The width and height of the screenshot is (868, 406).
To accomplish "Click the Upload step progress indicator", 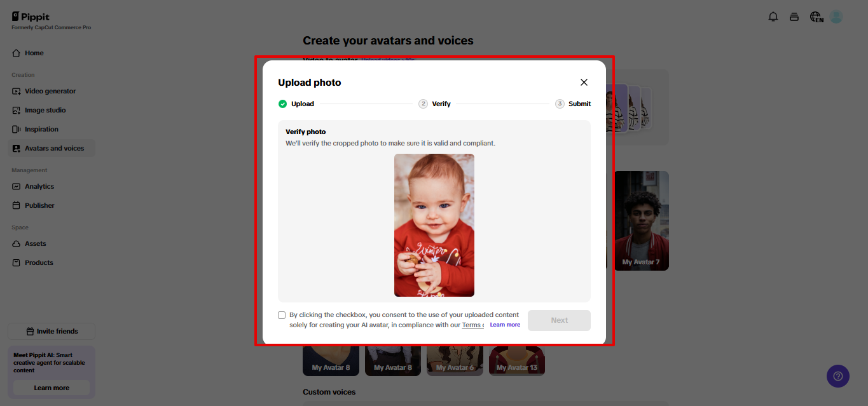I will [296, 104].
